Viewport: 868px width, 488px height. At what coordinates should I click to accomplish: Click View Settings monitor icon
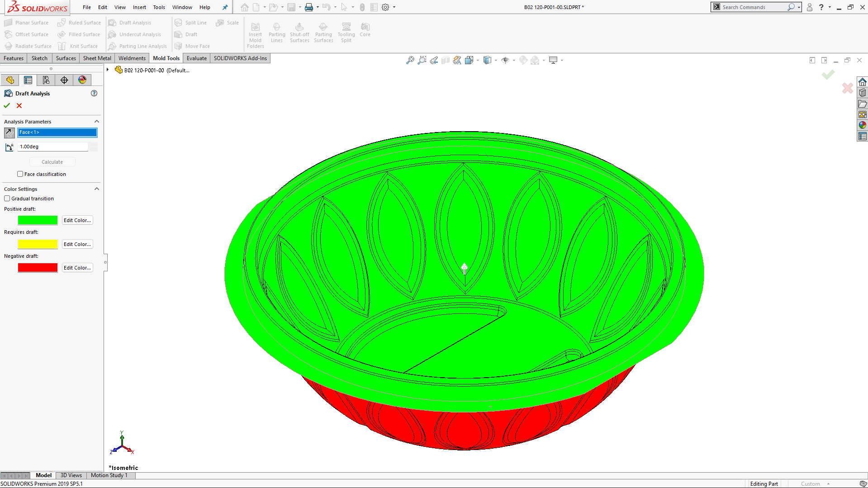(x=553, y=60)
